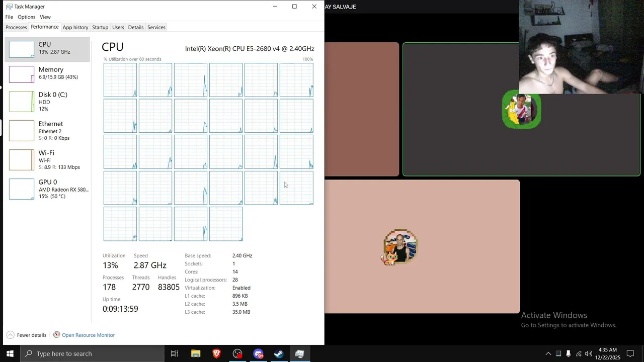Click the threads count 2770

click(141, 287)
